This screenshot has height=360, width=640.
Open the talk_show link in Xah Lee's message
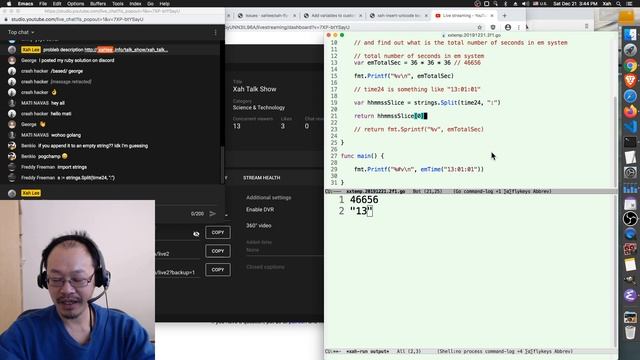tap(126, 50)
